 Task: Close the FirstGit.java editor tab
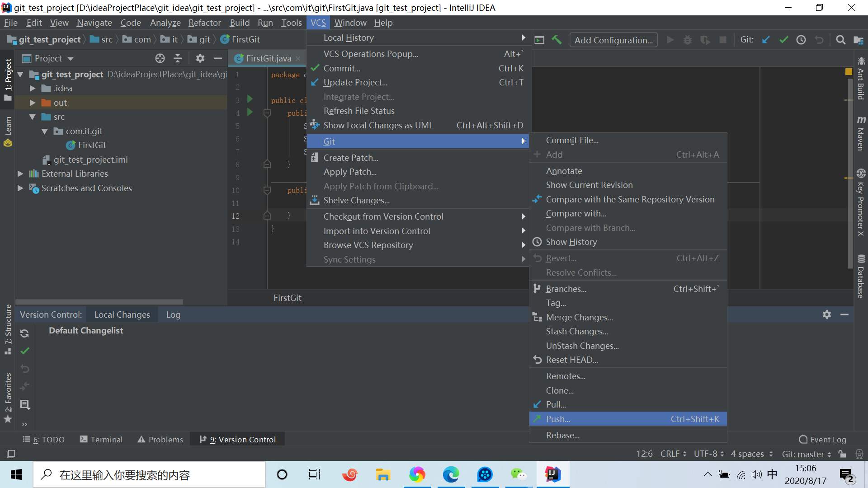click(x=298, y=58)
